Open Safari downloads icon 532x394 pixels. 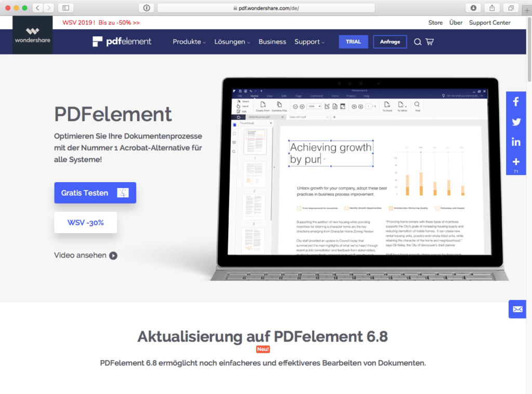473,8
